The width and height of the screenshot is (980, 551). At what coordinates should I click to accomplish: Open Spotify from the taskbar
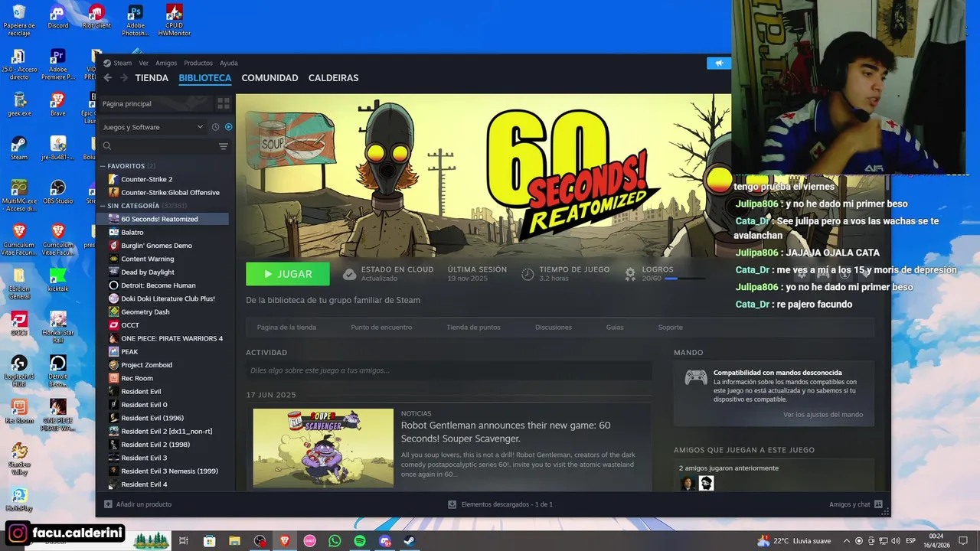360,541
